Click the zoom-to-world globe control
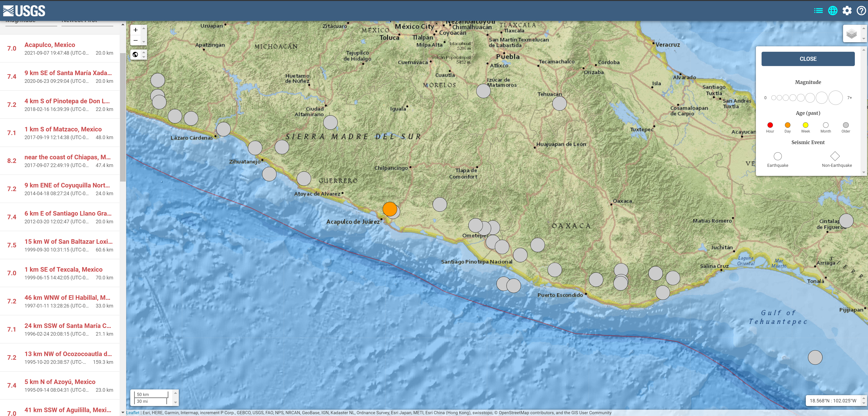This screenshot has height=416, width=868. (x=135, y=55)
